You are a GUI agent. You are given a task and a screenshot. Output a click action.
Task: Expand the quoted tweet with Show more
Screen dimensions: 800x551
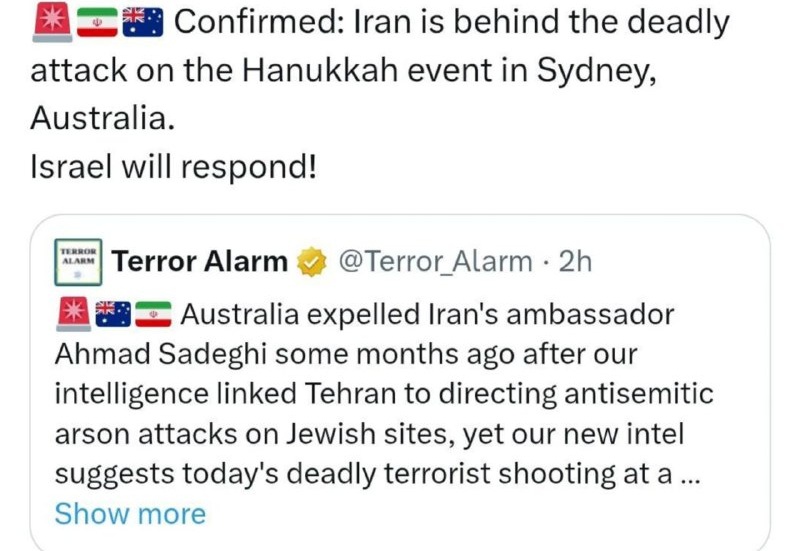[130, 514]
